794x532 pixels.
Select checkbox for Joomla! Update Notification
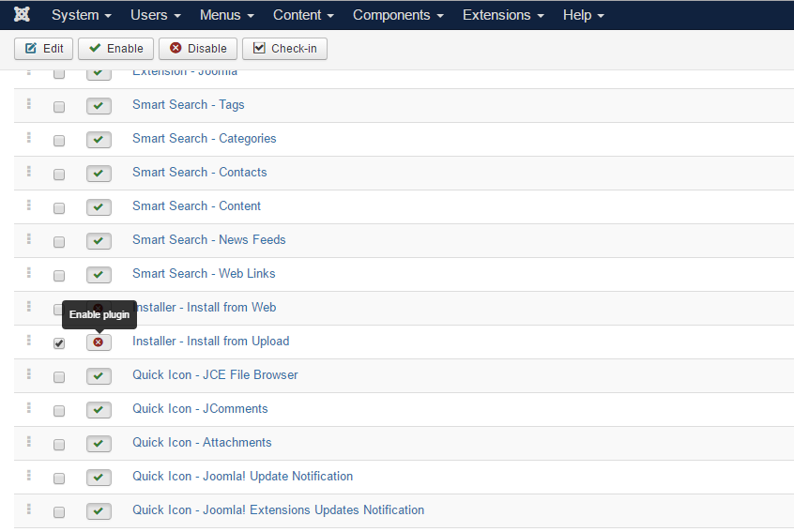pyautogui.click(x=59, y=479)
